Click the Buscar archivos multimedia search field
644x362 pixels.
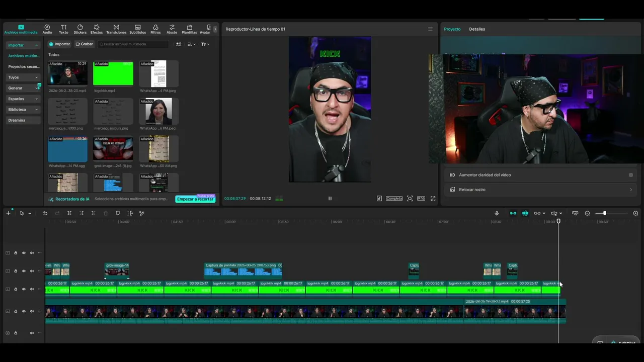pyautogui.click(x=133, y=44)
